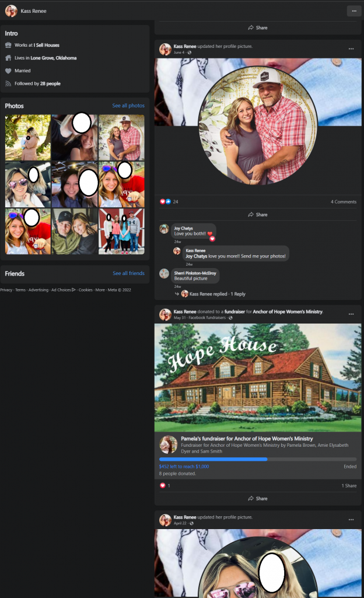Click the June 4 post timestamp
Viewport: 364px width, 598px height.
pos(179,53)
